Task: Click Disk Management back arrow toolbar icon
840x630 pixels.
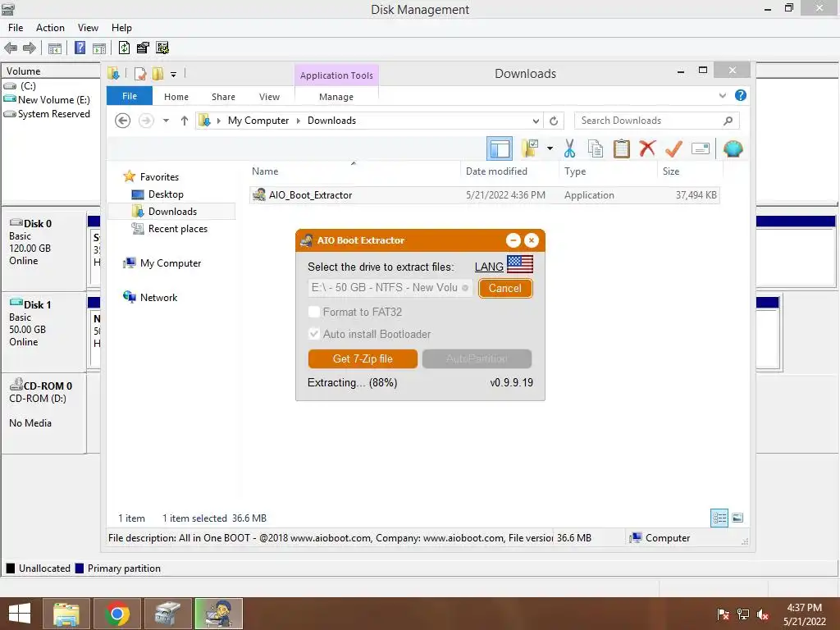Action: [x=11, y=48]
